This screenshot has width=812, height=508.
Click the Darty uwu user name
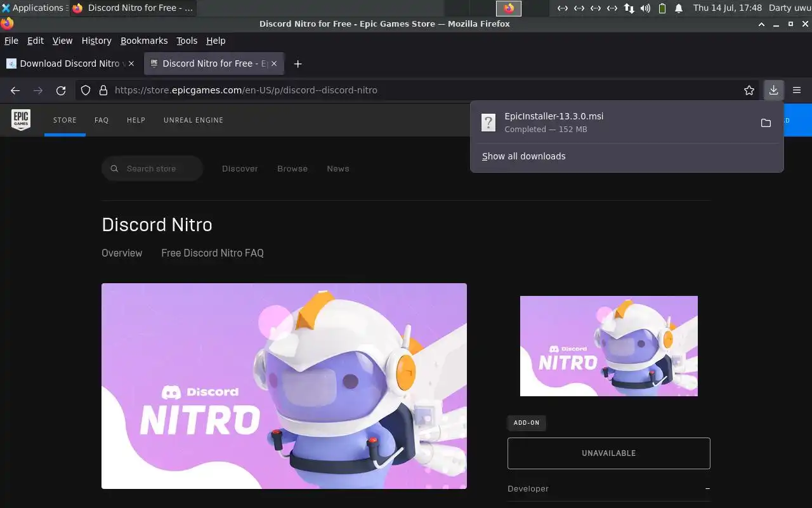click(x=789, y=8)
